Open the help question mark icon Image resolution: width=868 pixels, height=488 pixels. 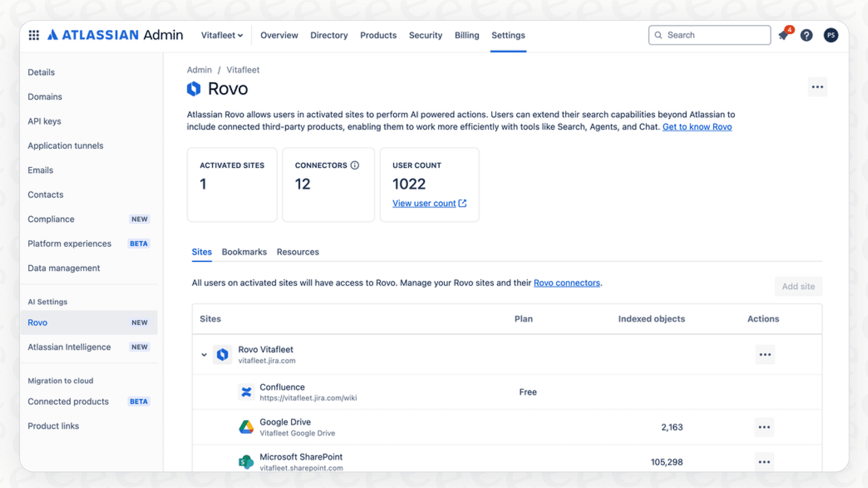pos(807,35)
